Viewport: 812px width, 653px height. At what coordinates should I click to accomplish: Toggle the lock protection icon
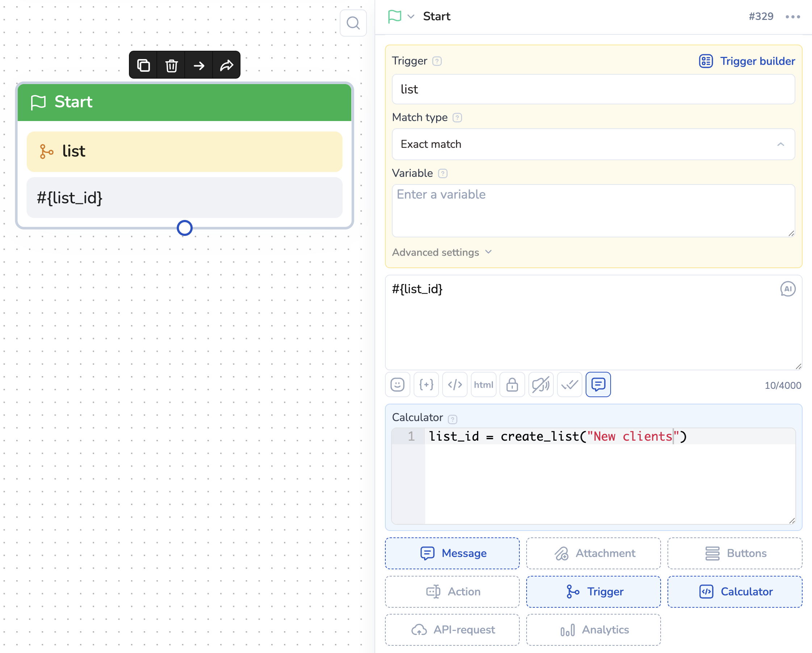click(x=512, y=385)
